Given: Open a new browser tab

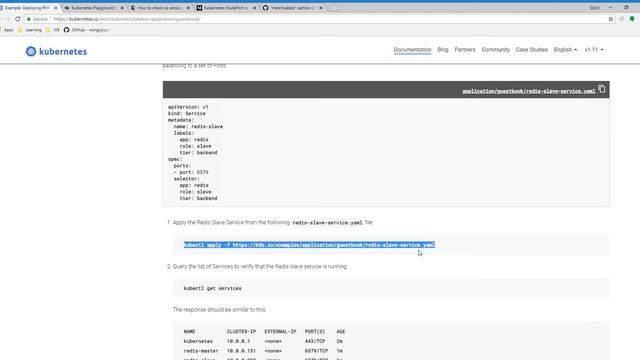Looking at the screenshot, I should (333, 8).
